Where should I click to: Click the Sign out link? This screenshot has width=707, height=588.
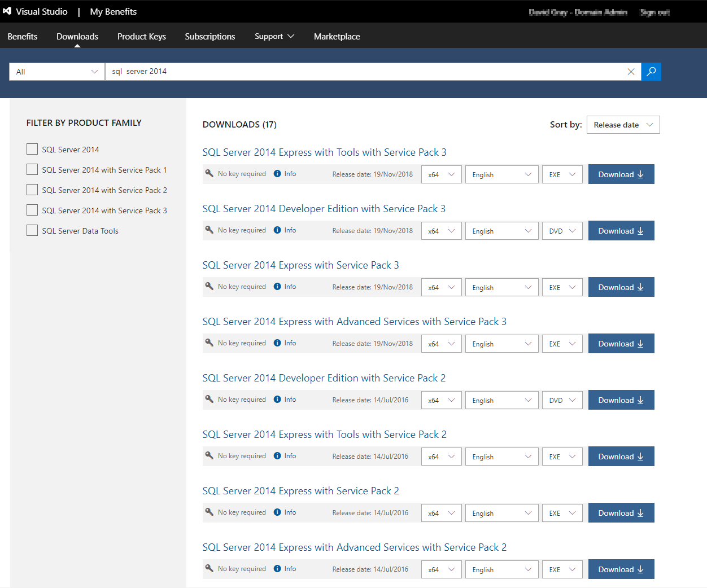(x=655, y=12)
